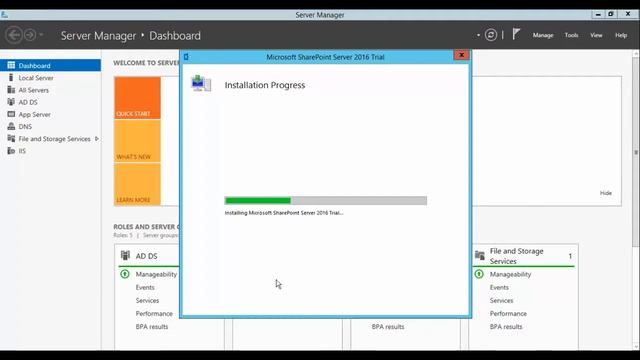
Task: Click the Local Server icon in sidebar
Action: click(11, 78)
